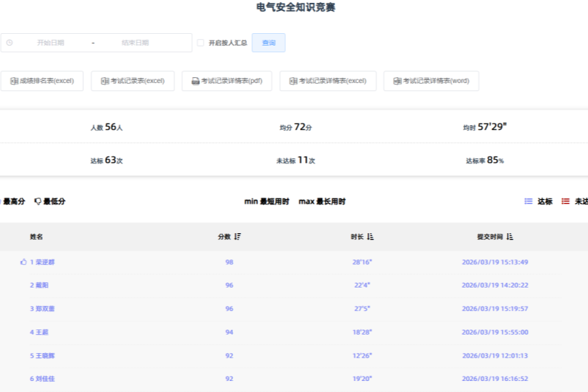
Task: Open the 开始日期 start date field
Action: pyautogui.click(x=51, y=43)
